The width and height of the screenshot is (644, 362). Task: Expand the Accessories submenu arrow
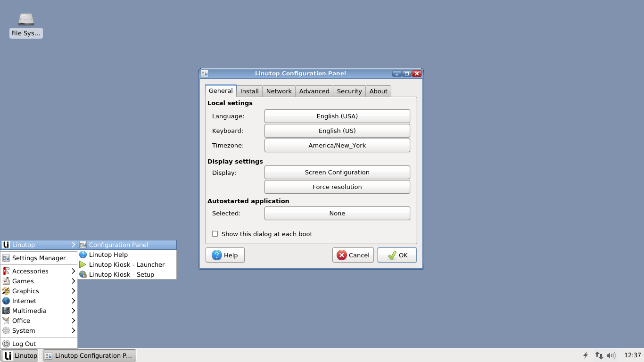click(x=73, y=271)
